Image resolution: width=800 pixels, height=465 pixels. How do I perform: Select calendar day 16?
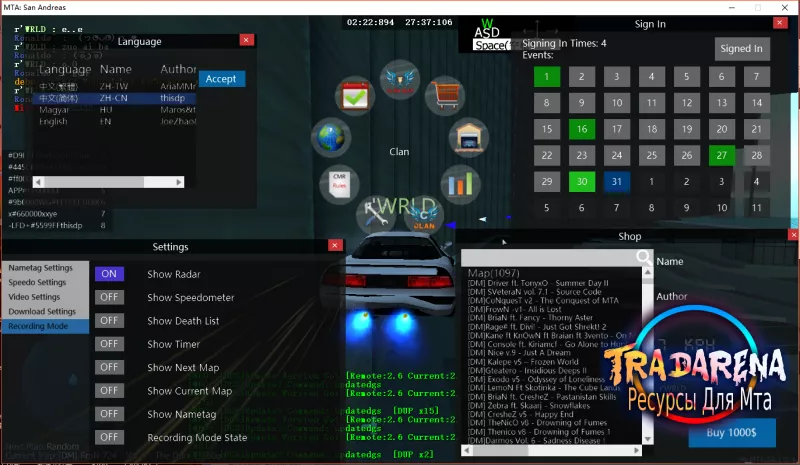point(582,129)
